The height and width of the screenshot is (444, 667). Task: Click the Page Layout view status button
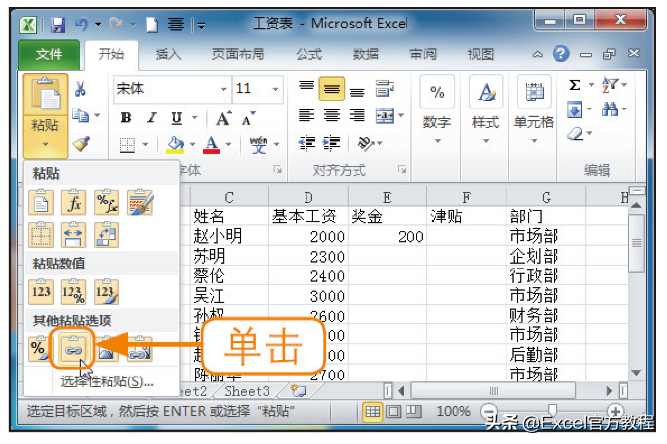click(393, 411)
